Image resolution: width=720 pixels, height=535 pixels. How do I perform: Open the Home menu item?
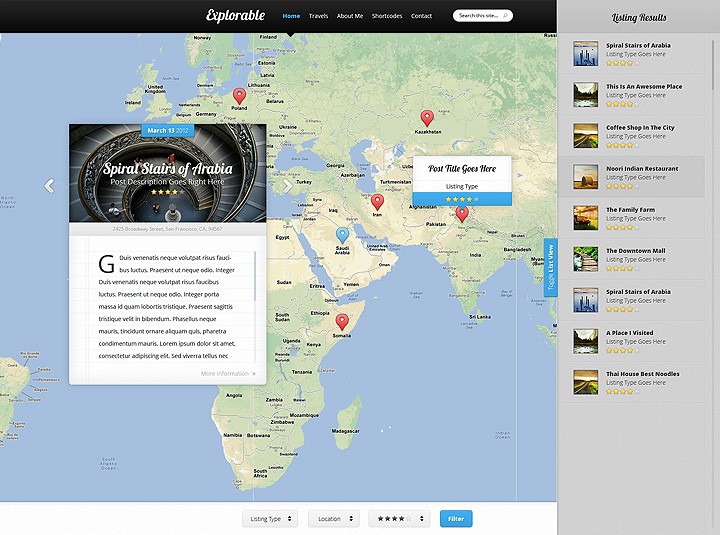[291, 16]
